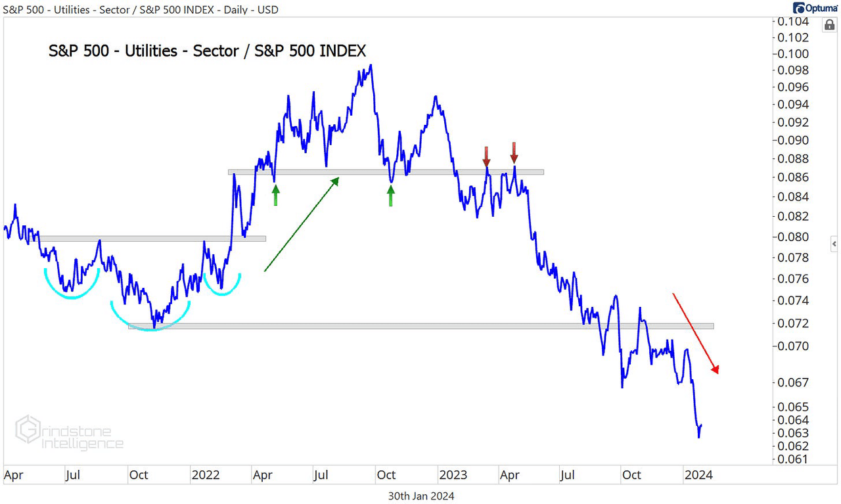Click the 2023 label on the time axis
The height and width of the screenshot is (504, 841).
tap(453, 474)
